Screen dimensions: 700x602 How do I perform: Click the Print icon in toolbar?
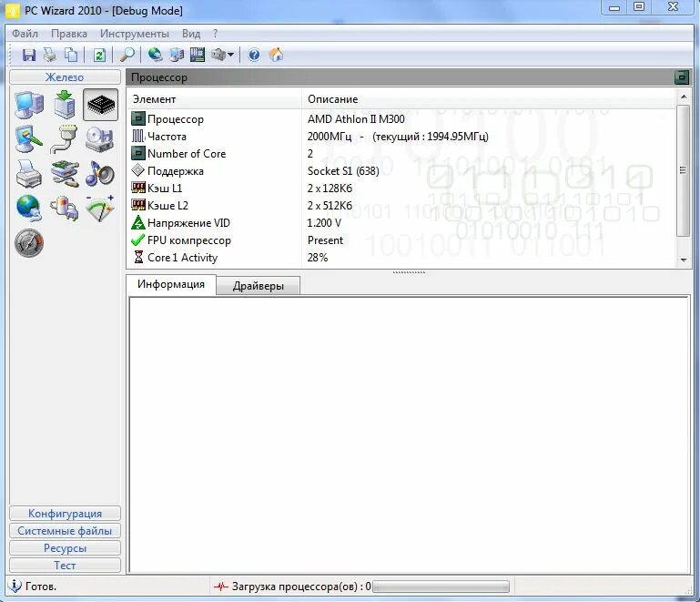50,55
